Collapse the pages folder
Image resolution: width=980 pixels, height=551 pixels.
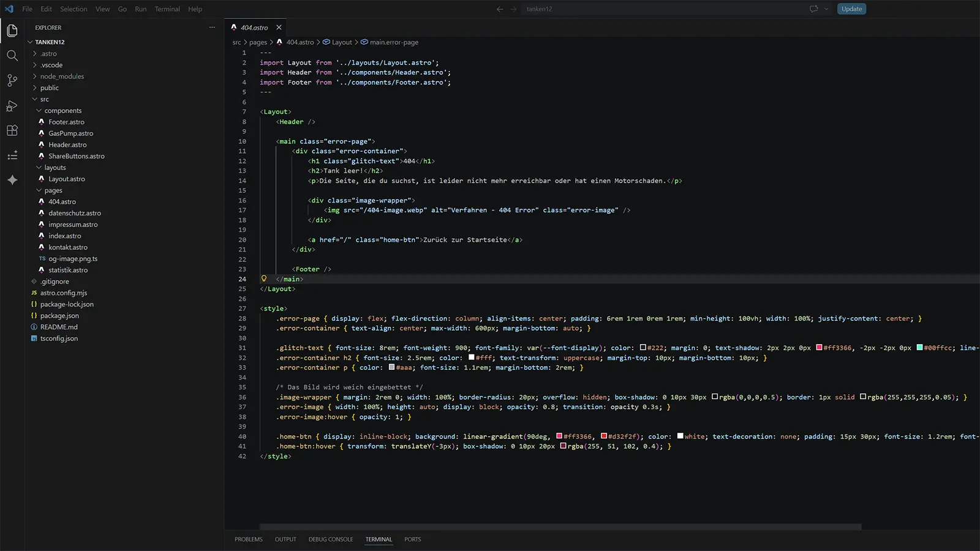53,190
